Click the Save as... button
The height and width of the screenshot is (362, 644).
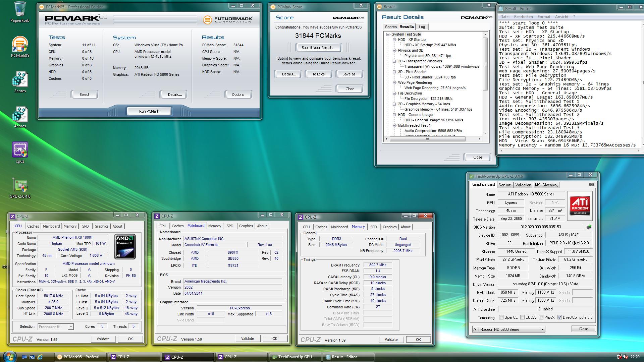coord(350,74)
